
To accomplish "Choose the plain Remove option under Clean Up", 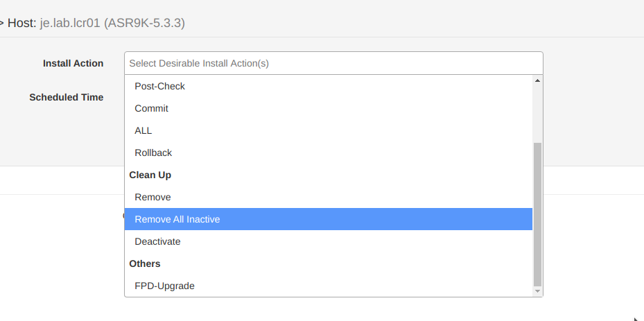I will coord(153,197).
